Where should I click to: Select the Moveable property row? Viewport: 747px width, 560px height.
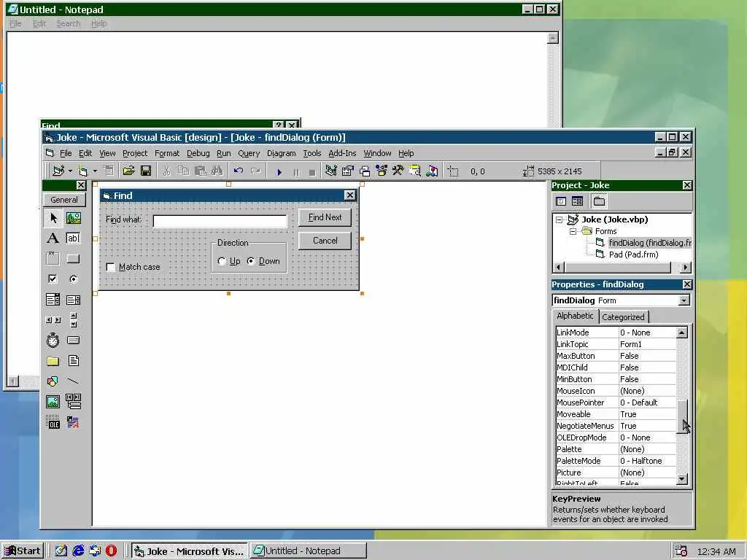616,414
